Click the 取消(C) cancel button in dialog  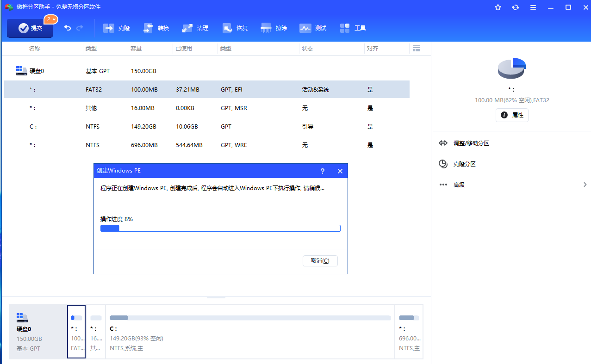click(x=320, y=261)
